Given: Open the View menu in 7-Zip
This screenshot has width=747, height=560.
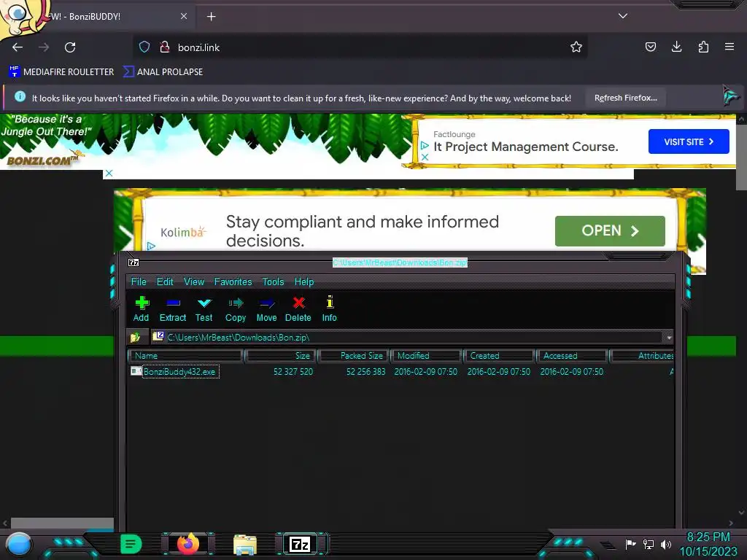Looking at the screenshot, I should (x=194, y=282).
